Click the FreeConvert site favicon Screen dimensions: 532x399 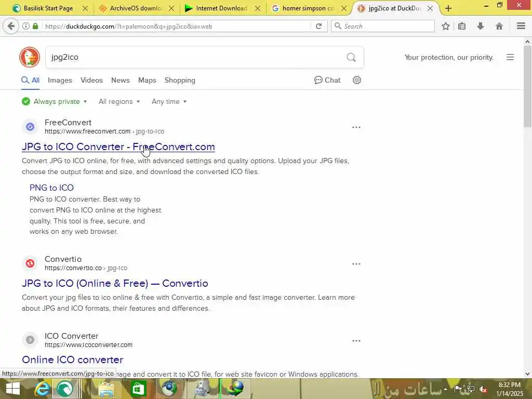click(30, 127)
